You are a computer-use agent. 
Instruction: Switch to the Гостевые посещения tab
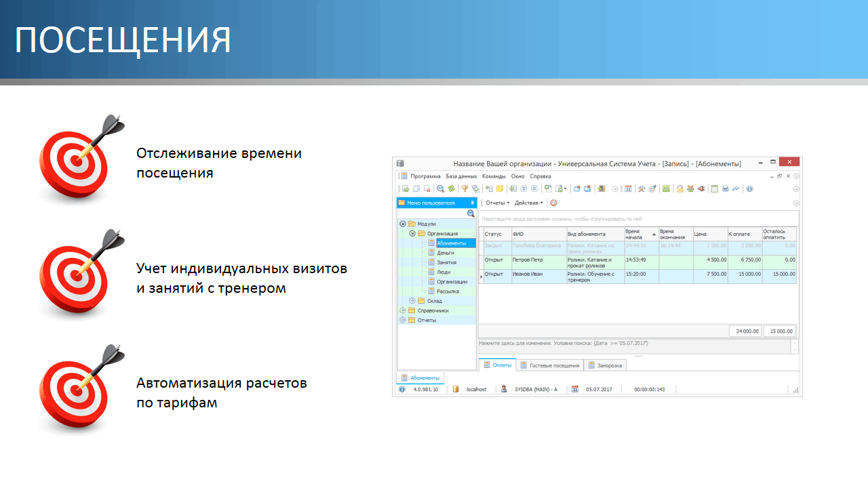coord(549,365)
